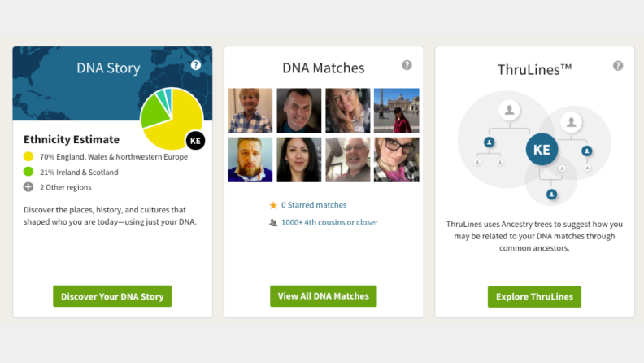
Task: Open the DNA Matches help question icon
Action: click(x=407, y=65)
